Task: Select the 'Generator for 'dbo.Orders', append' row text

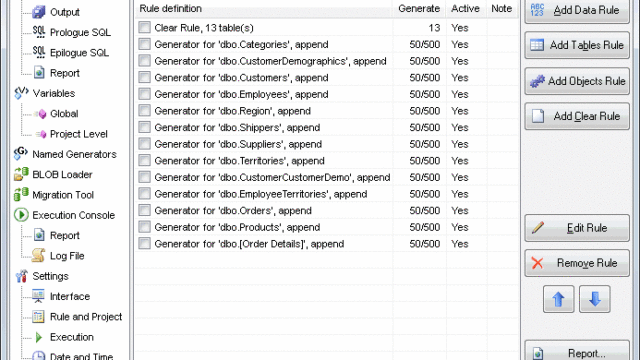Action: click(233, 211)
